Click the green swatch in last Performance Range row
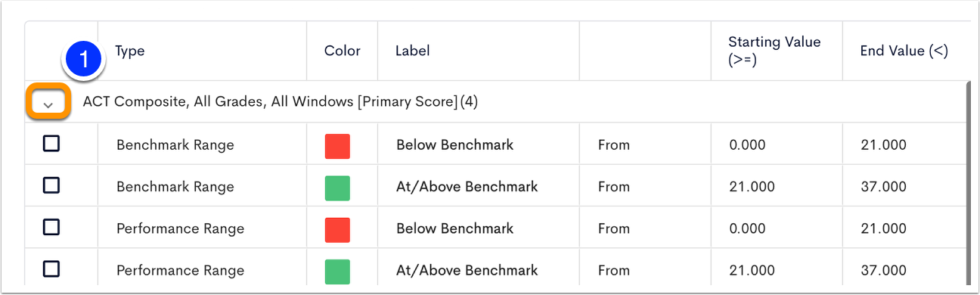The width and height of the screenshot is (980, 295). (337, 271)
